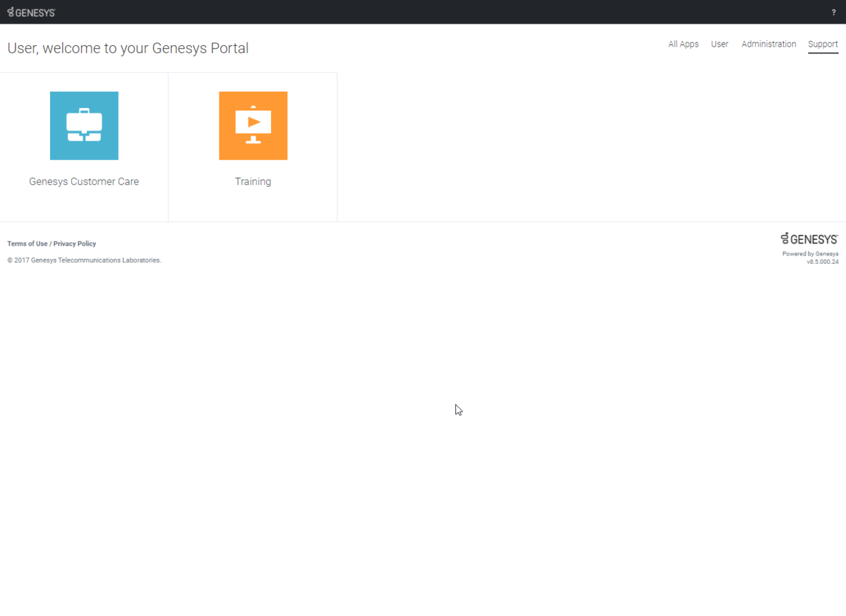The width and height of the screenshot is (846, 616).
Task: Open the Terms of Use link
Action: [x=28, y=244]
